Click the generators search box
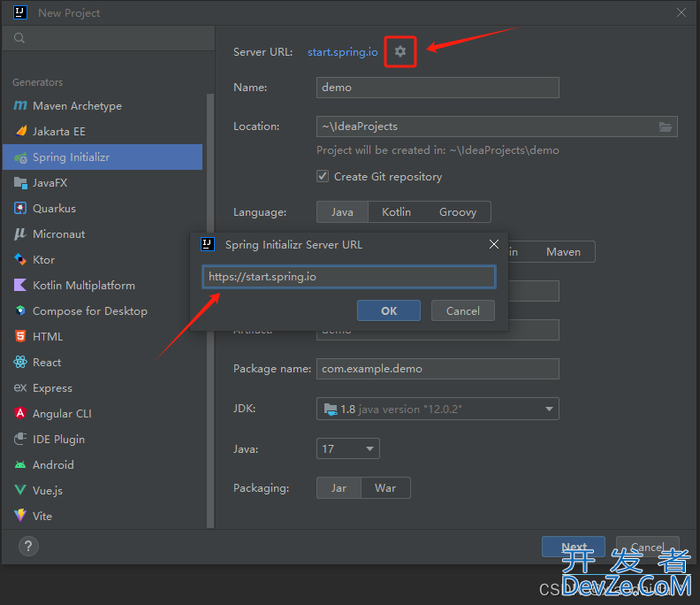700x605 pixels. tap(109, 38)
